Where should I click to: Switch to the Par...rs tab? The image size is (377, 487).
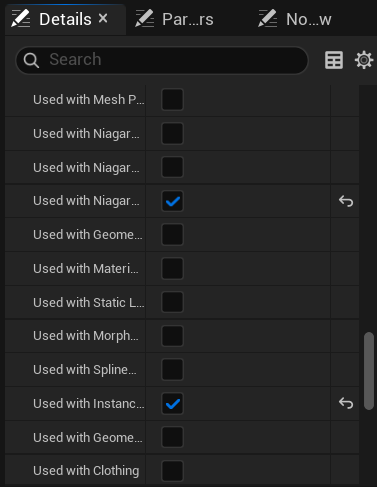click(x=175, y=19)
